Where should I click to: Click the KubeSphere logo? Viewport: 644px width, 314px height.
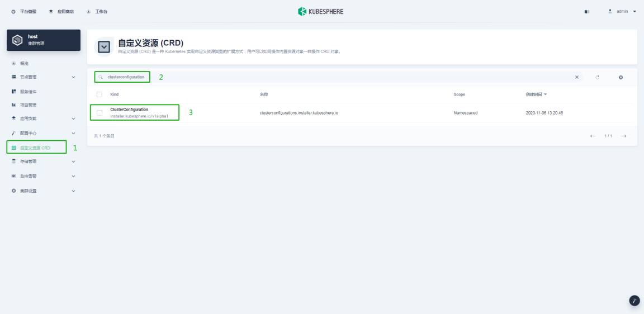tap(321, 11)
